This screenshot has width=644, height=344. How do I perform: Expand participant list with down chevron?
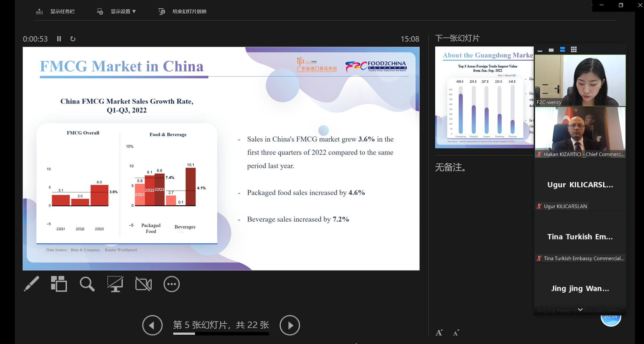tap(580, 309)
